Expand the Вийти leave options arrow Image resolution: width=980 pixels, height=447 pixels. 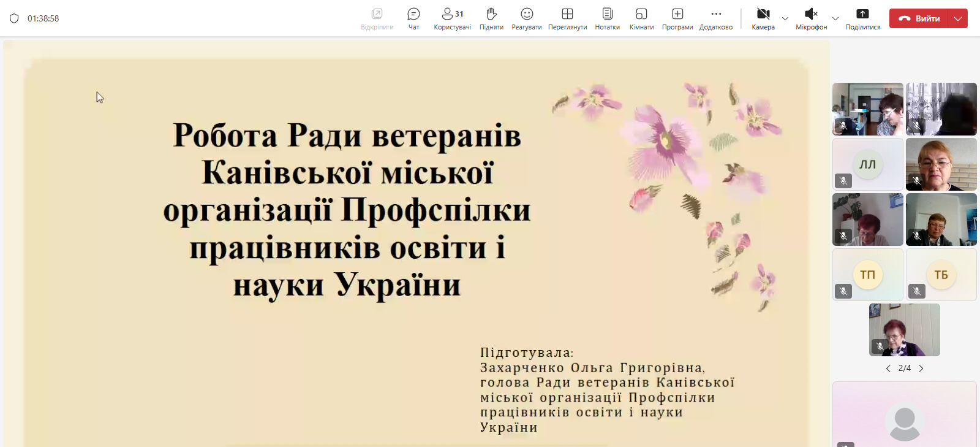pos(958,18)
